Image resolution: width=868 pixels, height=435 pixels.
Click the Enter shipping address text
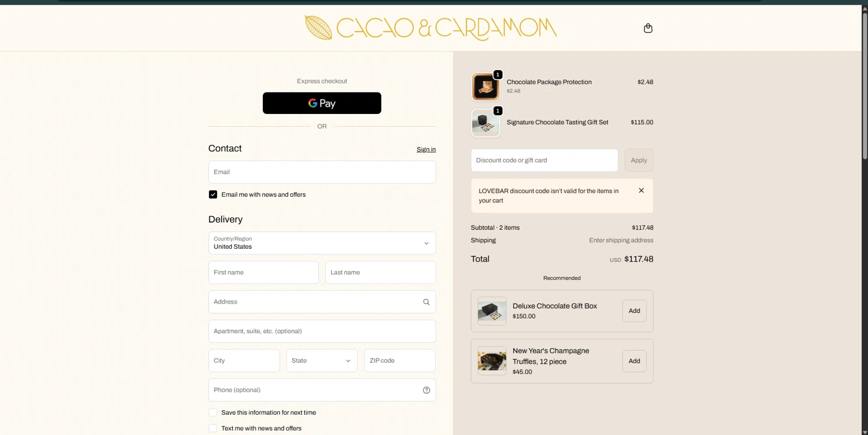pyautogui.click(x=621, y=240)
